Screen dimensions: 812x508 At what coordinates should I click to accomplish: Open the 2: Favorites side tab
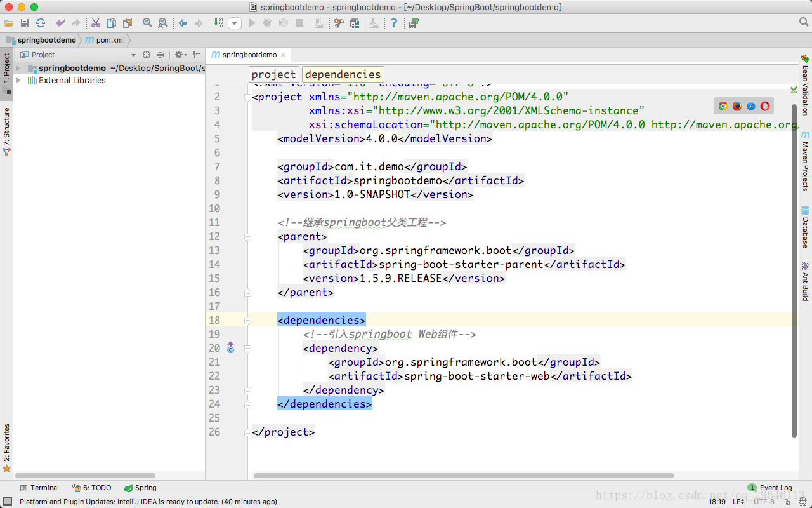pyautogui.click(x=6, y=448)
